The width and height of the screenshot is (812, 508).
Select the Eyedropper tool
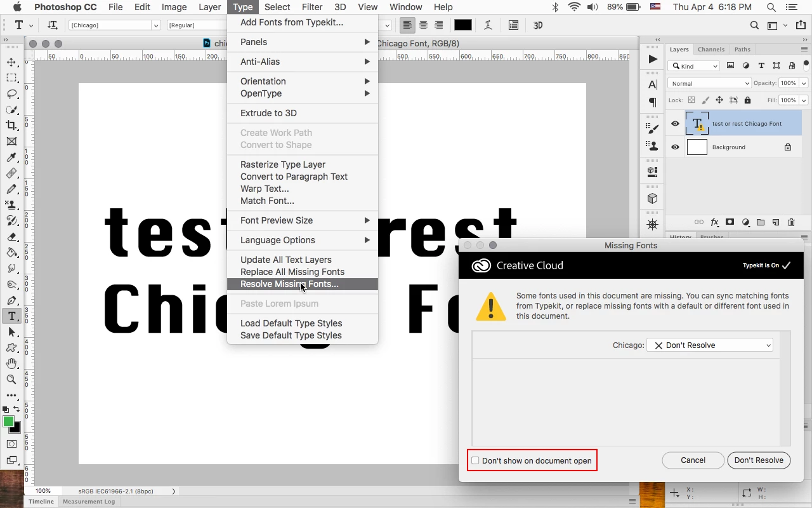[11, 157]
